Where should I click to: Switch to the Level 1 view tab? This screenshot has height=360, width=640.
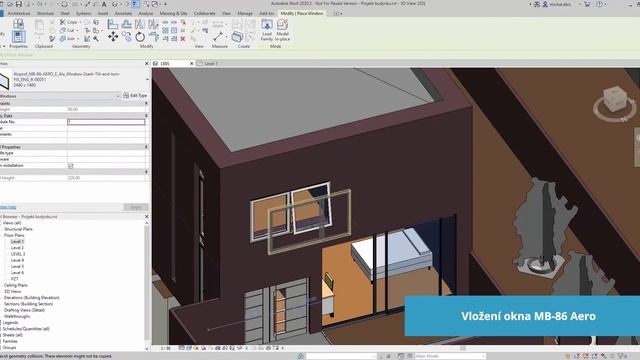click(211, 64)
